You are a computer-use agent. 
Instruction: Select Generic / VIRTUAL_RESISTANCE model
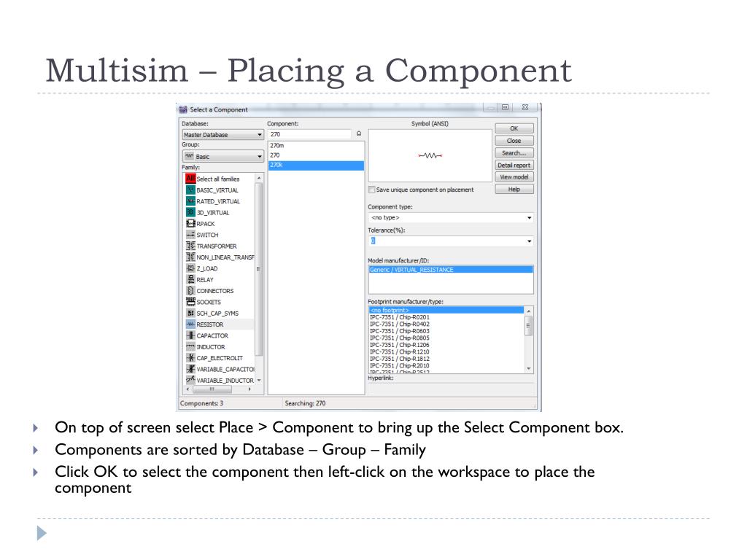point(450,270)
